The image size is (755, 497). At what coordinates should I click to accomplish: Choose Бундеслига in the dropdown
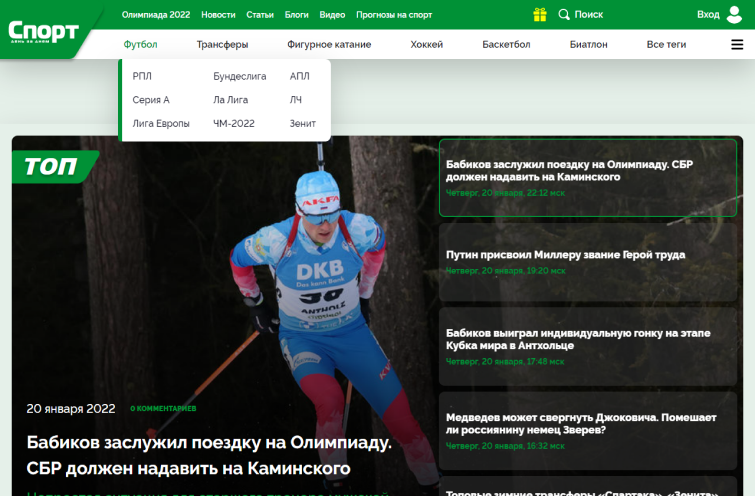pos(237,76)
